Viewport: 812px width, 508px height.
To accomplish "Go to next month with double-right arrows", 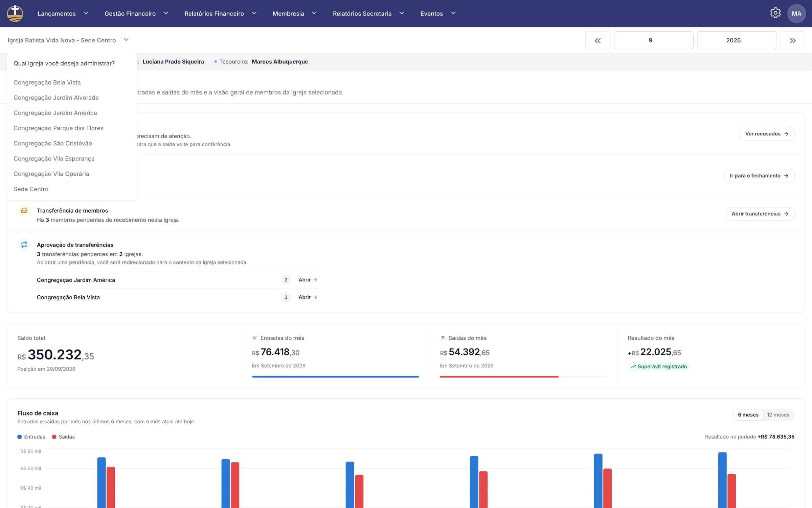I will [792, 40].
